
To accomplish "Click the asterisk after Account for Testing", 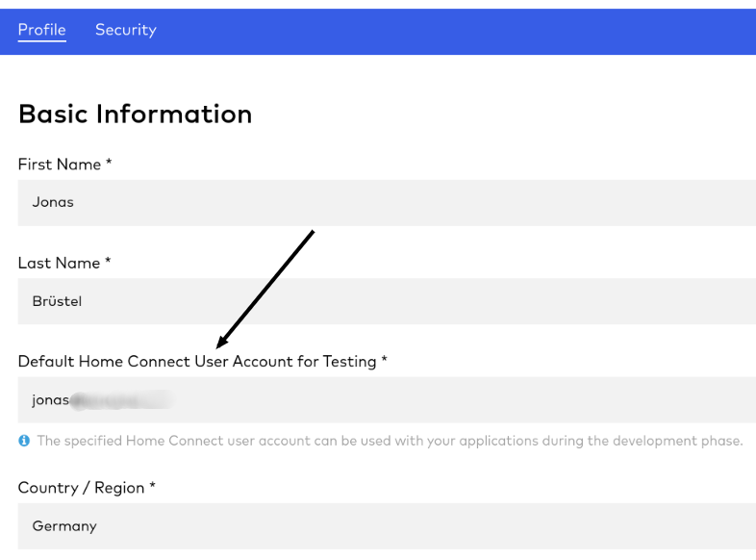I will (384, 361).
